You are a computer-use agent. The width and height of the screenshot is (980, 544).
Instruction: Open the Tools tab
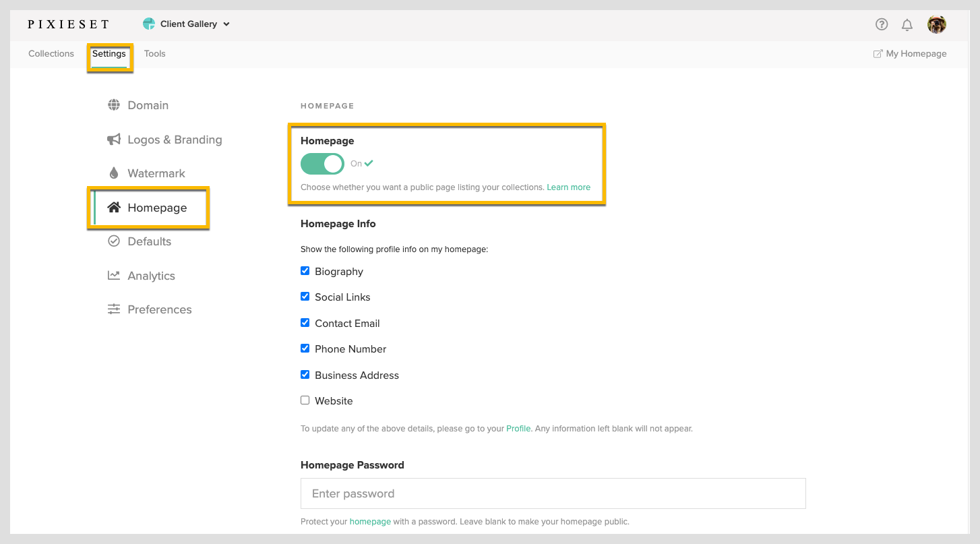click(x=154, y=54)
